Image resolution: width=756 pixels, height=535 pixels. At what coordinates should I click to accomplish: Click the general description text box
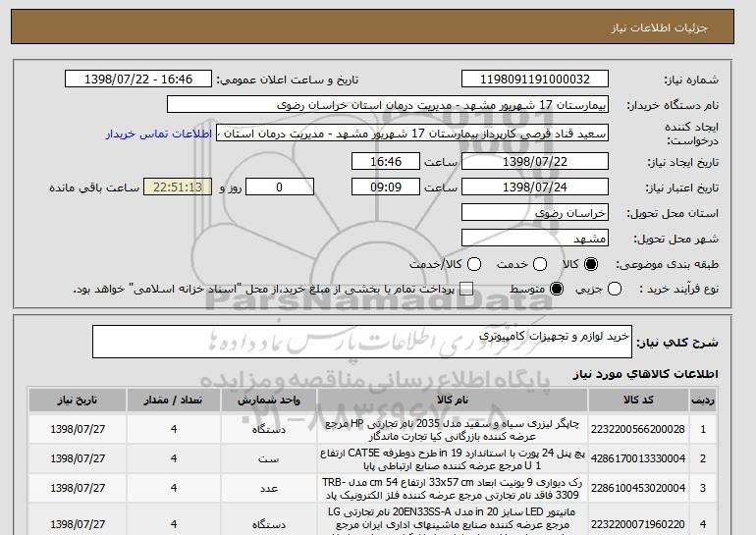pos(362,342)
